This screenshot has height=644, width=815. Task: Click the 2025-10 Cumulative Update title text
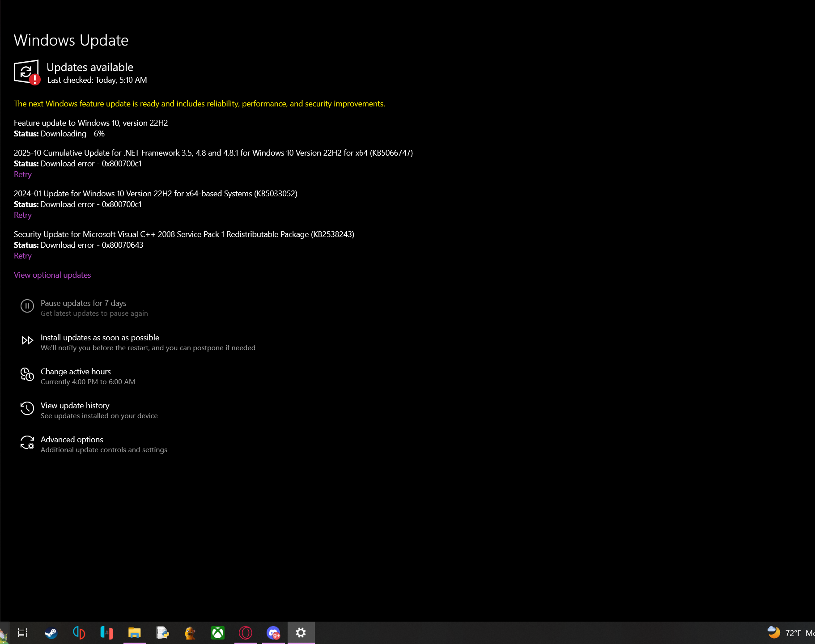[213, 153]
